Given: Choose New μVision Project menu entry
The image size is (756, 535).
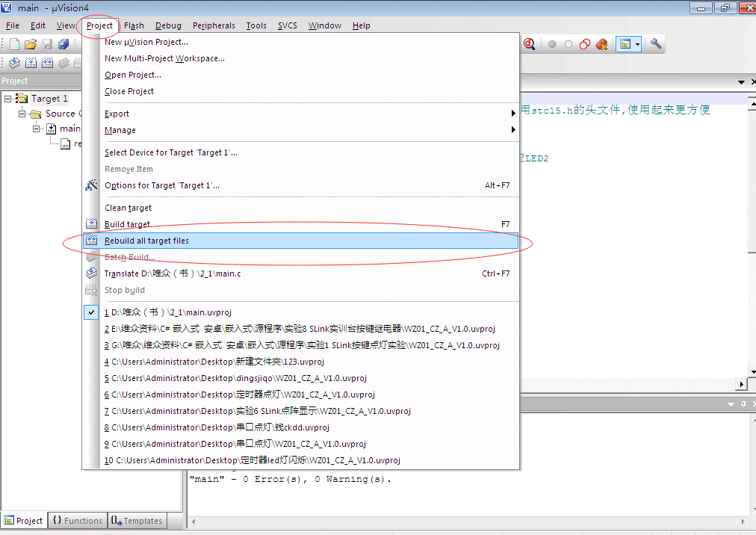Looking at the screenshot, I should click(301, 42).
